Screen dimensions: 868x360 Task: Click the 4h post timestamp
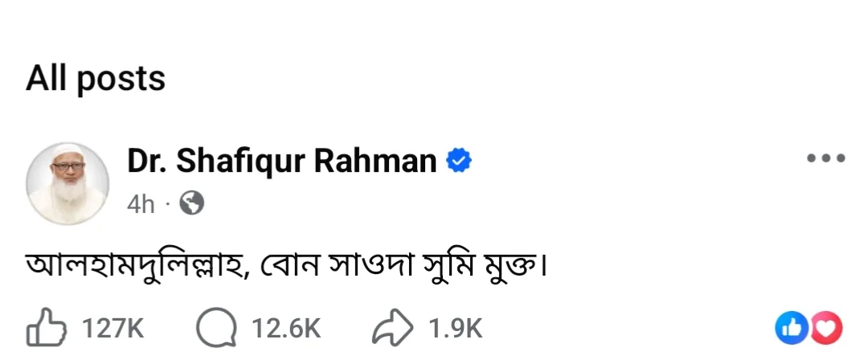pyautogui.click(x=140, y=204)
